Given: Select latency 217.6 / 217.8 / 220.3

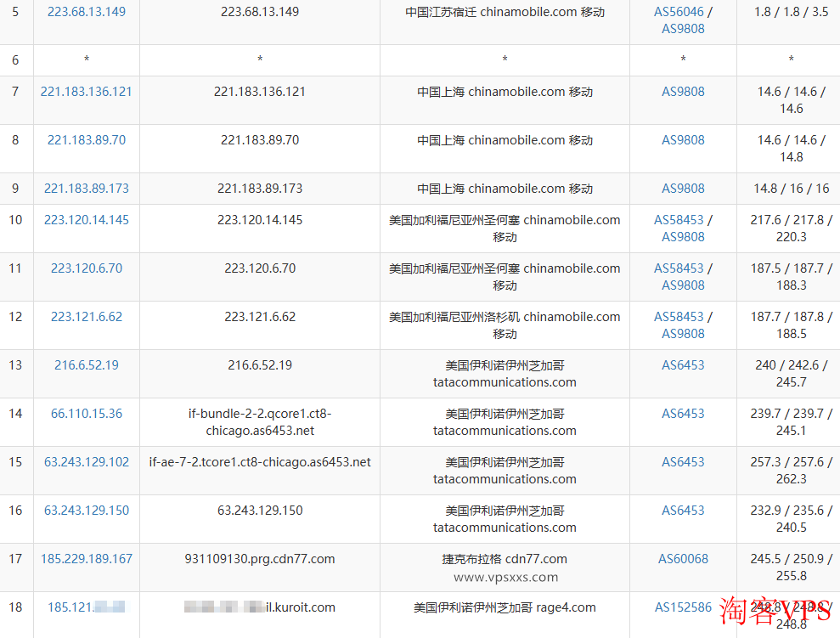Looking at the screenshot, I should point(792,229).
